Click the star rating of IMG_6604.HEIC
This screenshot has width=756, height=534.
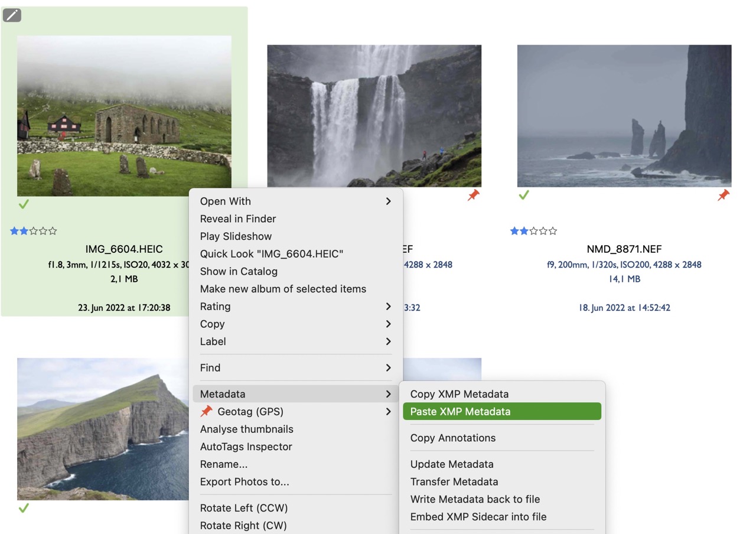[34, 231]
